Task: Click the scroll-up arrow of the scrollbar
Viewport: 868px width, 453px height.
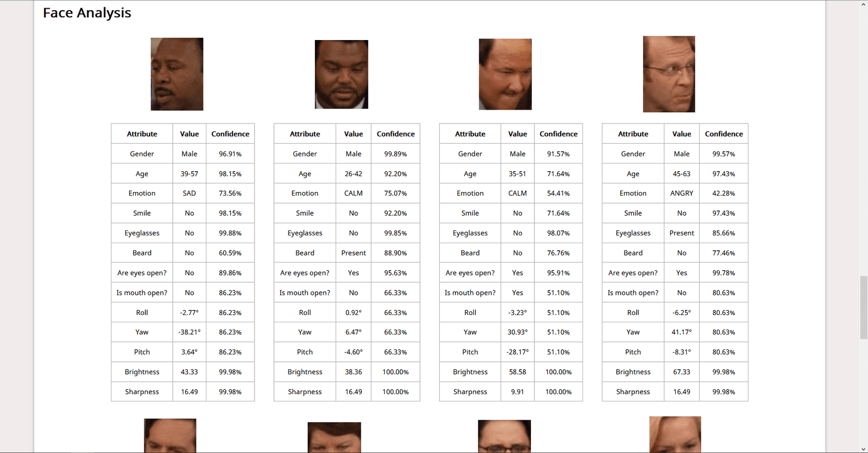Action: 864,4
